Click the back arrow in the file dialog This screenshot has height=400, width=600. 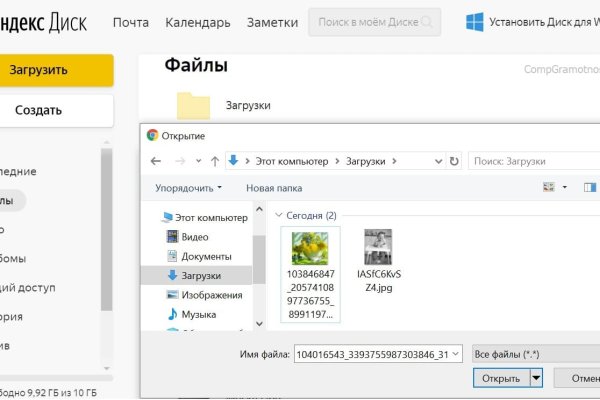(x=156, y=161)
